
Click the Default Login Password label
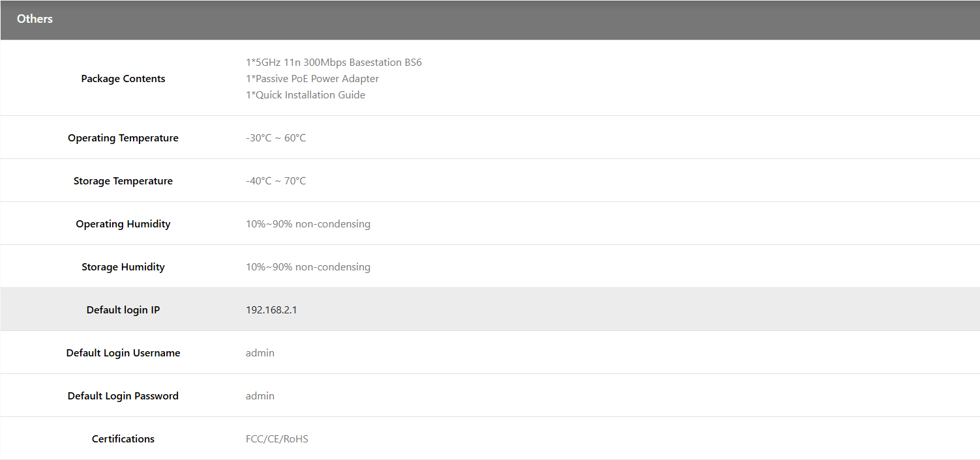[123, 396]
